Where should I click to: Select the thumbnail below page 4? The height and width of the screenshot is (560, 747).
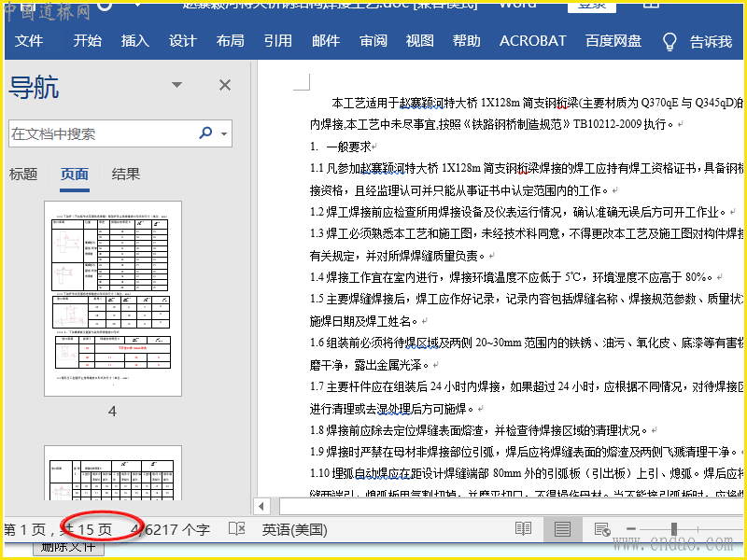point(113,473)
